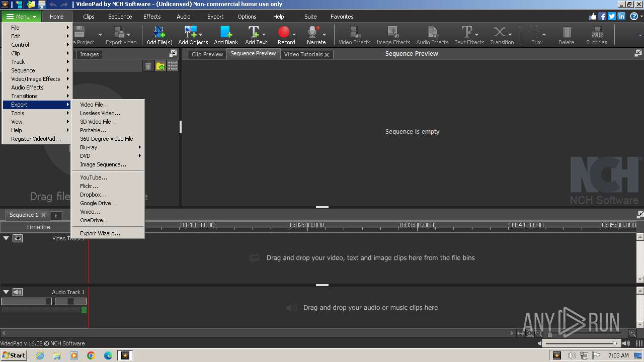Click the new project icon in title bar
This screenshot has height=362, width=644.
(19, 4)
